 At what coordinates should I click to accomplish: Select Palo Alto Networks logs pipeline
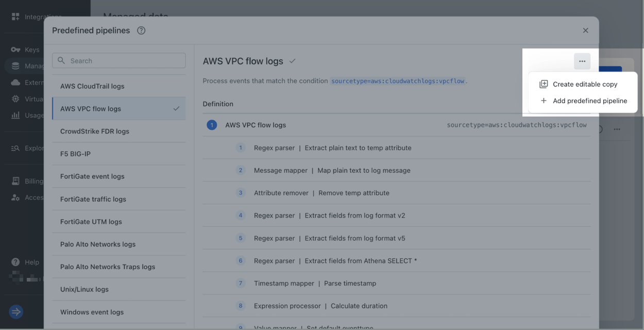point(119,244)
